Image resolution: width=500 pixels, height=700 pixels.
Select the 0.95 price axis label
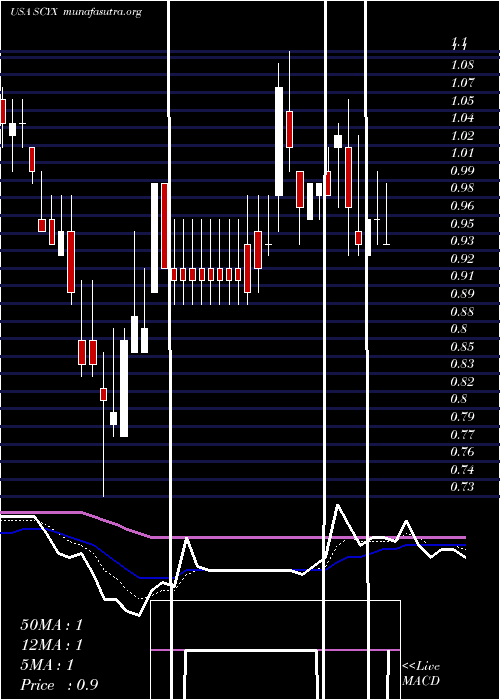point(462,224)
